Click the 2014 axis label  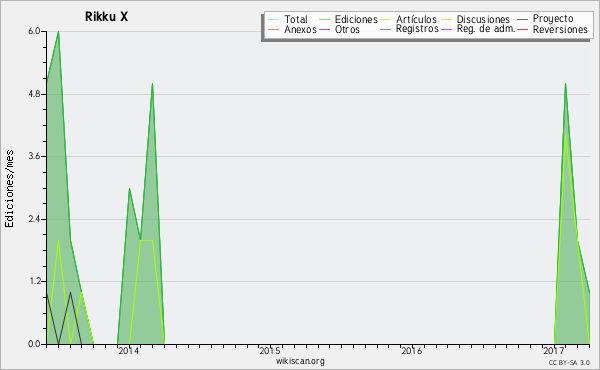[129, 350]
